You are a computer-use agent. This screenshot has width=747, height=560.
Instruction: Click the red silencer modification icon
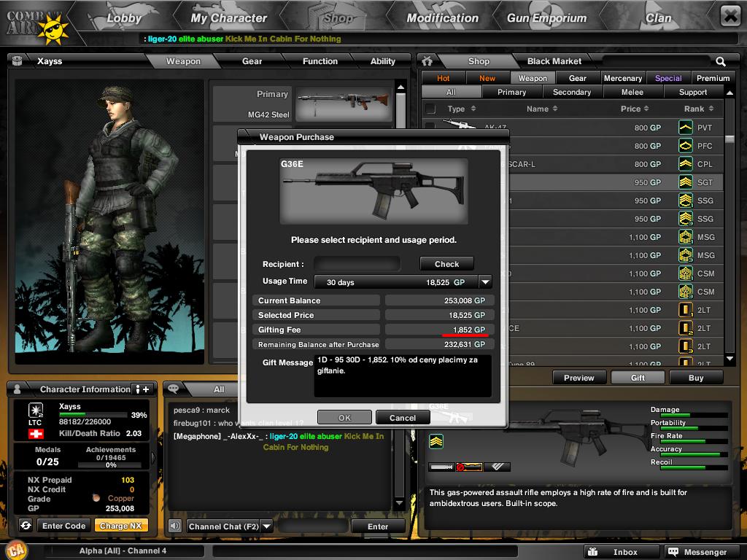click(x=469, y=467)
